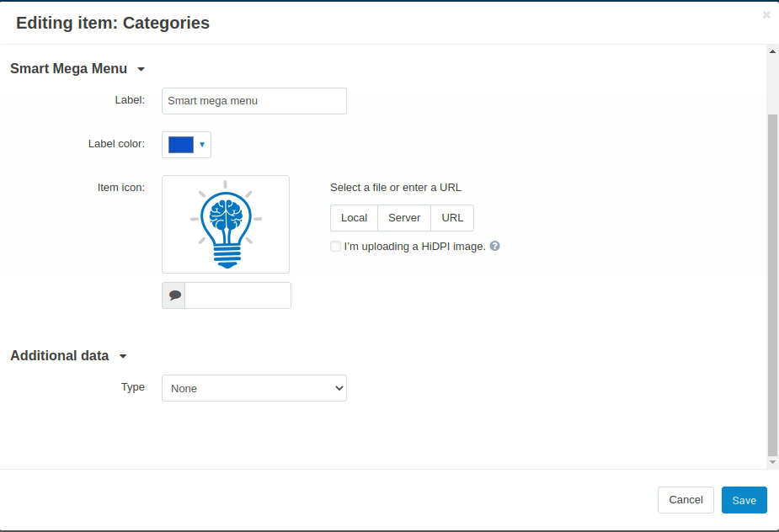Viewport: 779px width, 532px height.
Task: Select the Local file source tab
Action: (355, 218)
